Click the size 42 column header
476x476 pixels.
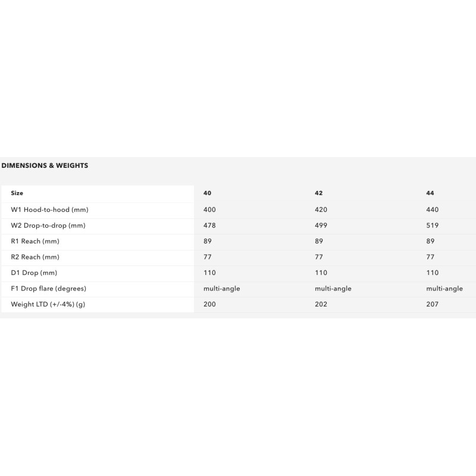point(318,193)
